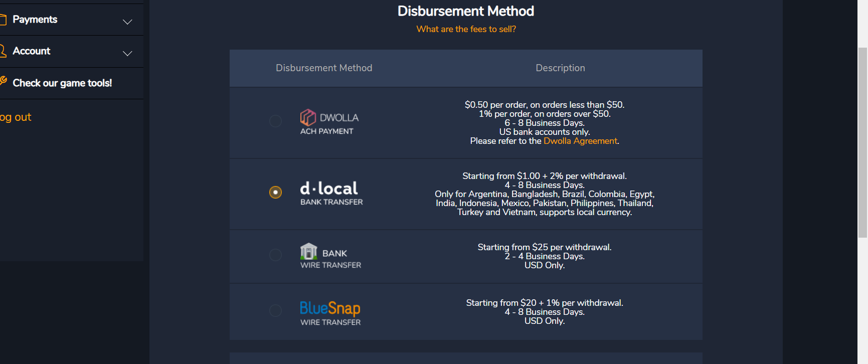Click the WIRE TRANSFER label under BlueSnap
Image resolution: width=868 pixels, height=364 pixels.
click(330, 322)
